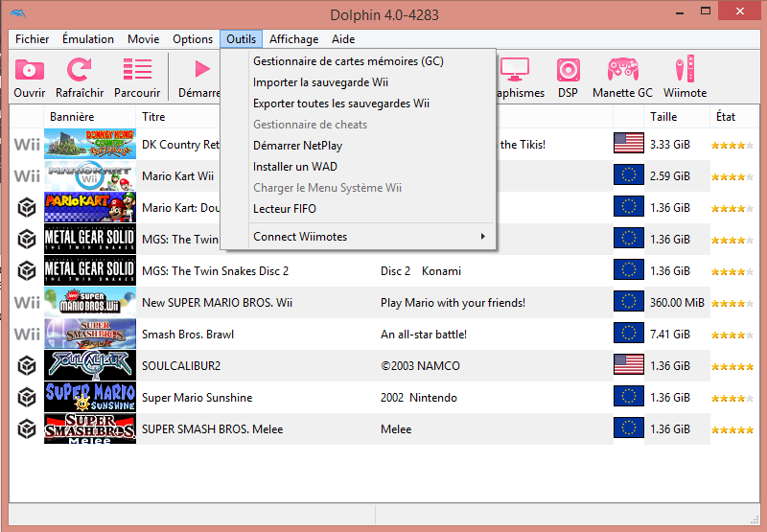Click the Wii platform icon for New SUPER MARIO BROS. Wii
This screenshot has height=532, width=767.
tap(27, 303)
